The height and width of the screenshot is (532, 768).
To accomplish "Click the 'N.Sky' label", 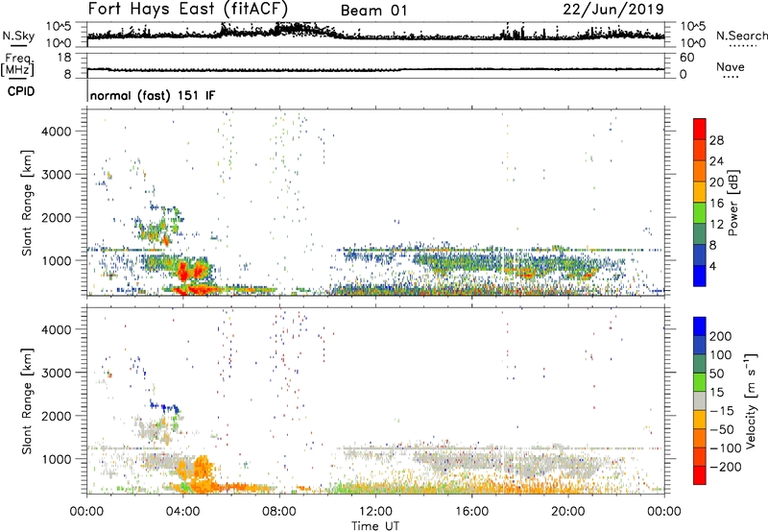I will pyautogui.click(x=18, y=36).
